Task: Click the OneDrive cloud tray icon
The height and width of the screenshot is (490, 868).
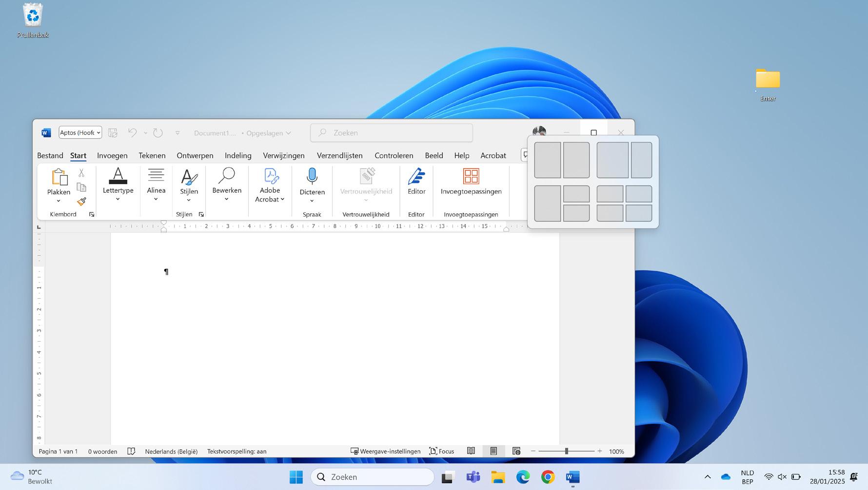Action: (726, 477)
